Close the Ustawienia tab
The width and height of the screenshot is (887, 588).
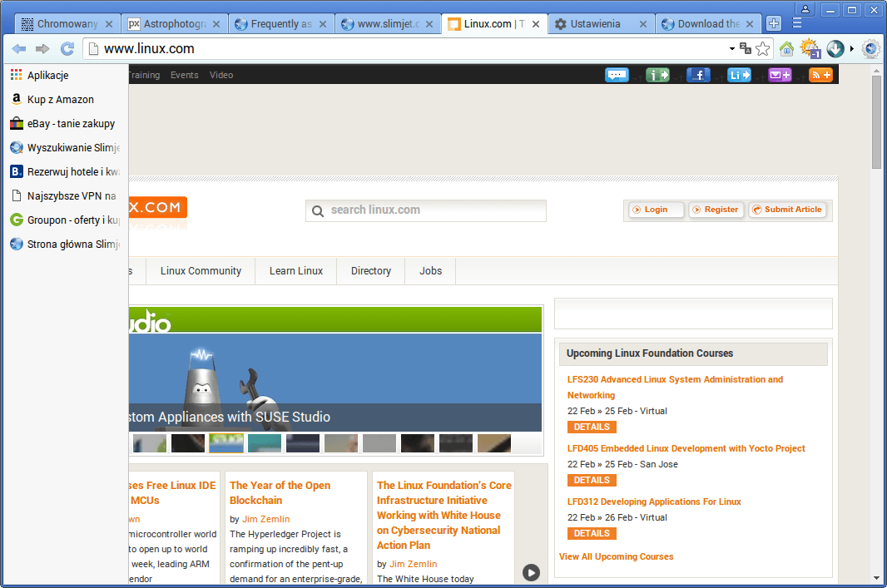pos(642,24)
